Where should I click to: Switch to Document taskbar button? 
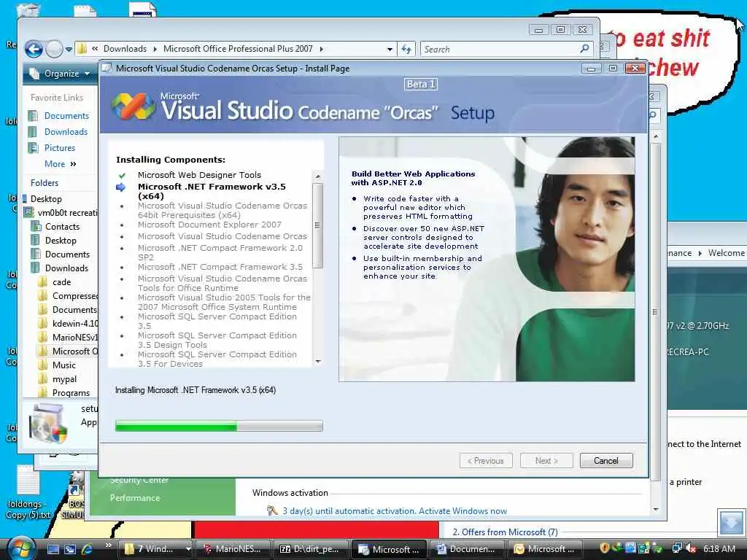pyautogui.click(x=467, y=549)
